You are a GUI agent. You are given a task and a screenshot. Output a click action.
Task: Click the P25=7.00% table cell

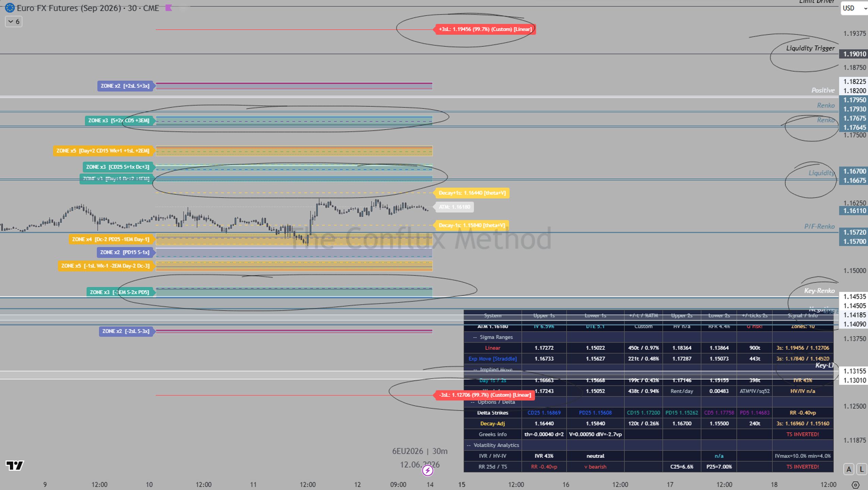coord(719,467)
